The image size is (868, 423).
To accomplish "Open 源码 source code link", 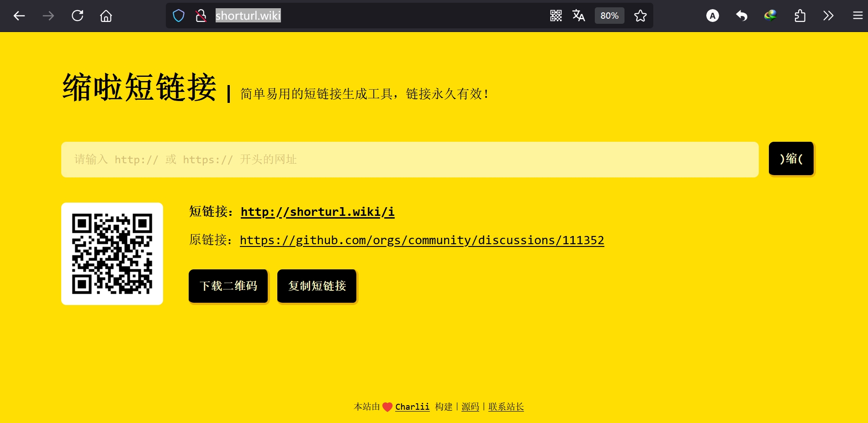I will tap(470, 407).
